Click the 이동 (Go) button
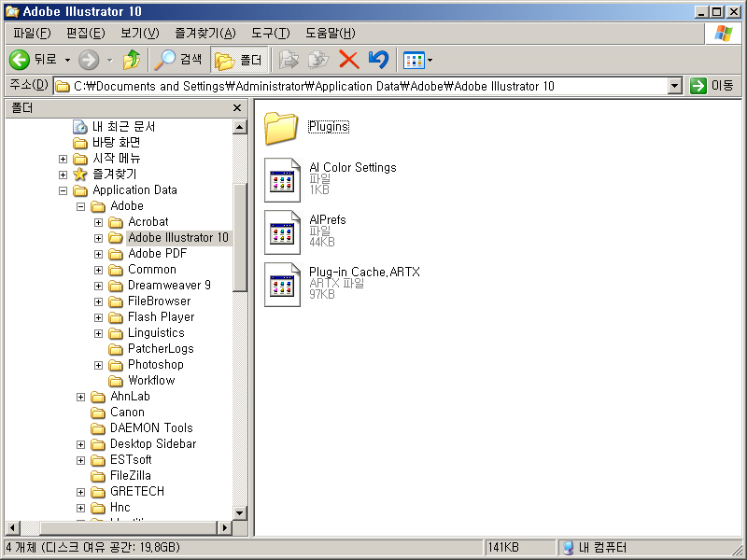This screenshot has height=560, width=747. click(712, 86)
